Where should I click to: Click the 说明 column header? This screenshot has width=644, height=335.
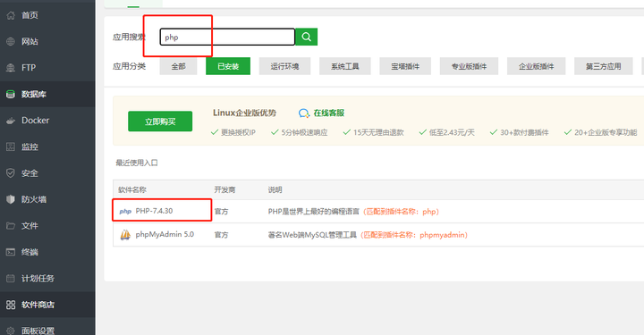(275, 190)
